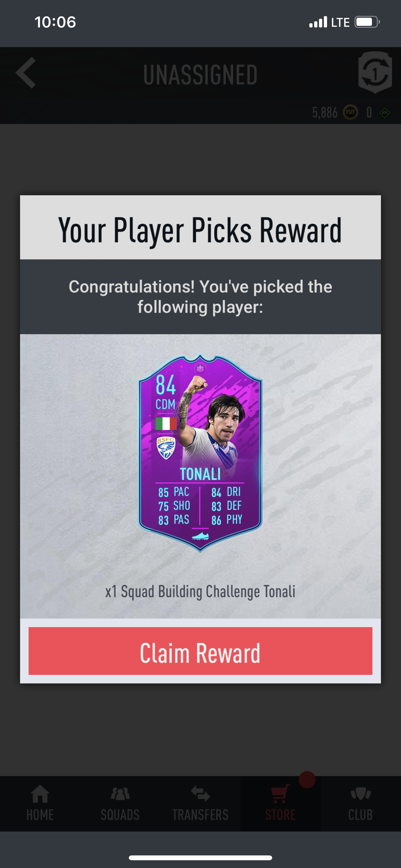
Task: Tap the Italy flag on card
Action: pyautogui.click(x=166, y=423)
